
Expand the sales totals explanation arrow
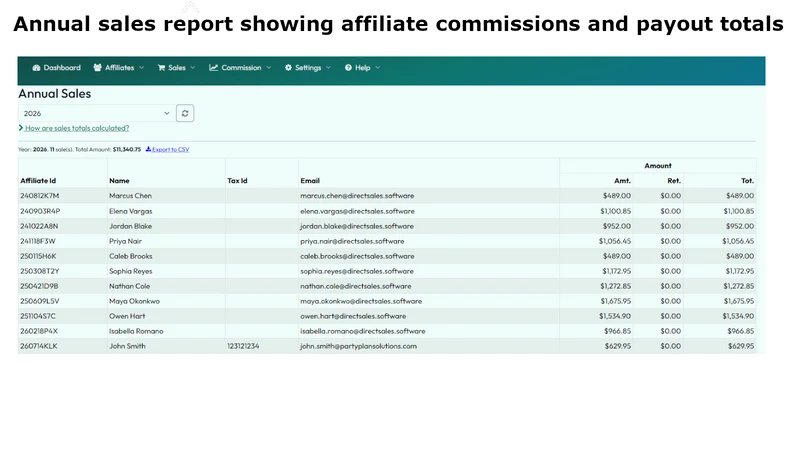(x=21, y=128)
